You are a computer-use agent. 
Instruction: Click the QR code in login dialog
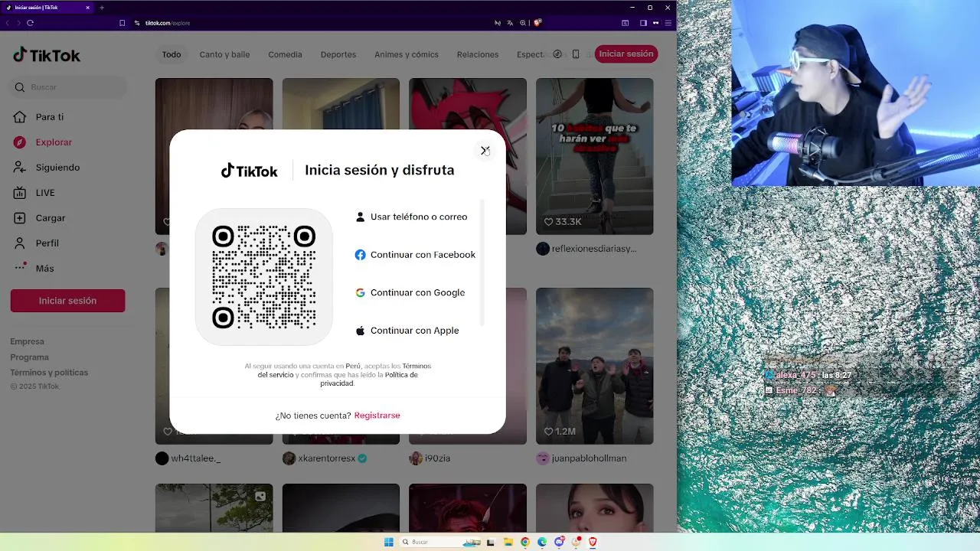(x=263, y=277)
